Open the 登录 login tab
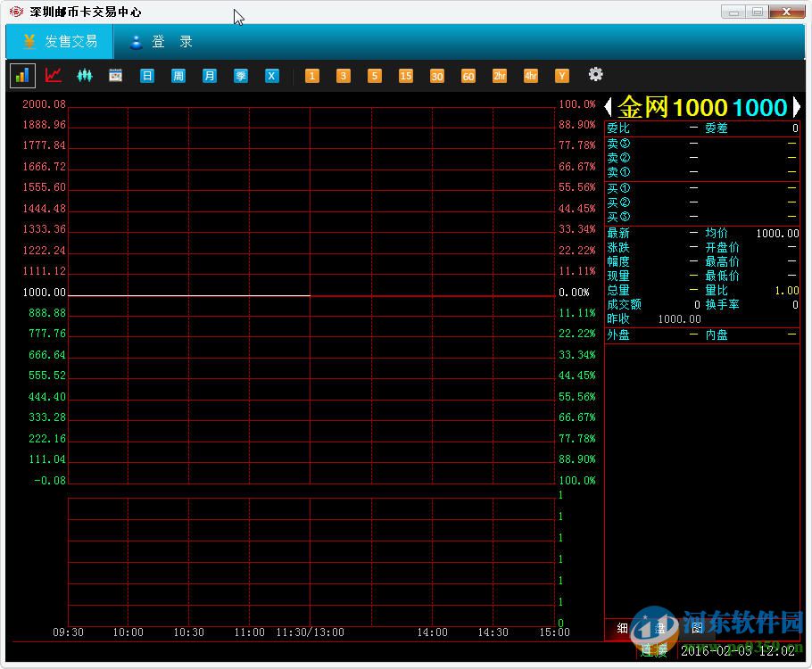 click(162, 41)
